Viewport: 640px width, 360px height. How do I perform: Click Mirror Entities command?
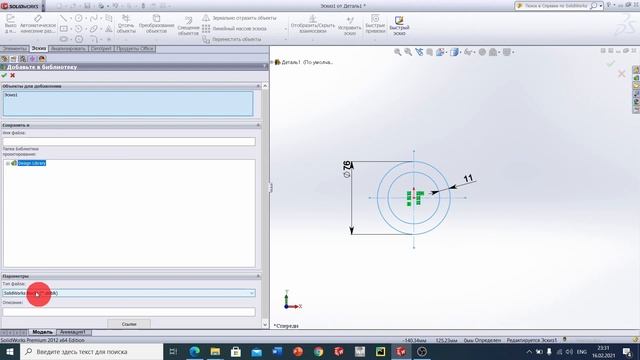240,18
